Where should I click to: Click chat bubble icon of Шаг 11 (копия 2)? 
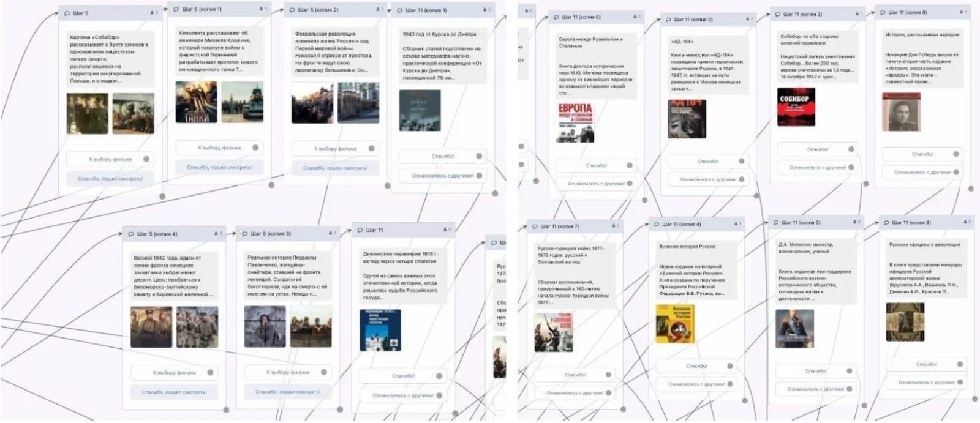click(x=778, y=13)
